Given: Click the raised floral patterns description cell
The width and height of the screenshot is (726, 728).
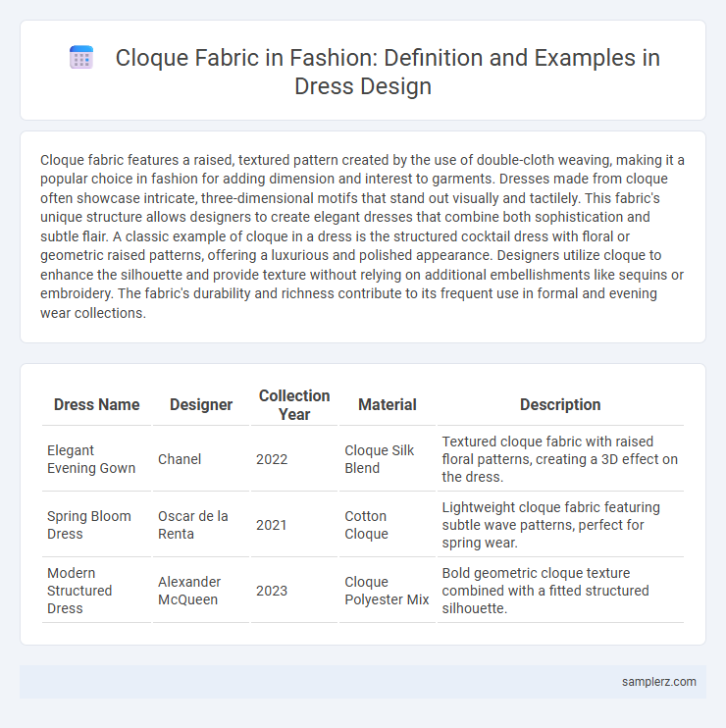Looking at the screenshot, I should [x=560, y=459].
